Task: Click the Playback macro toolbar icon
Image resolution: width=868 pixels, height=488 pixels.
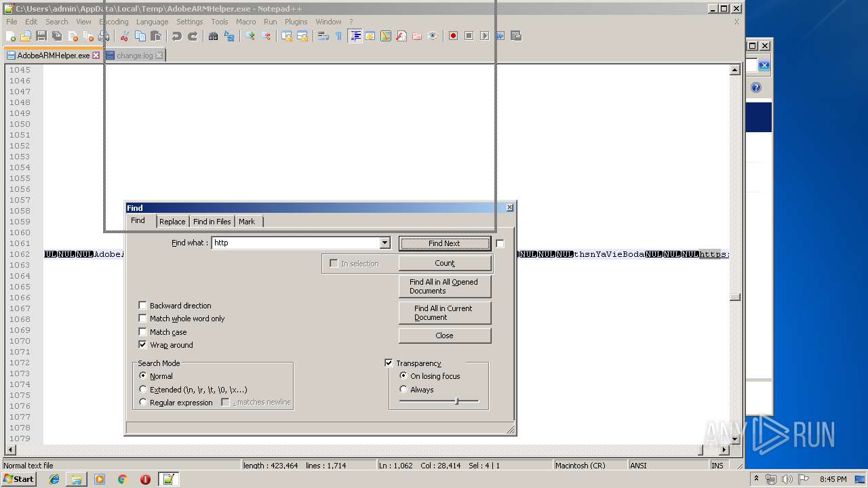Action: 485,36
